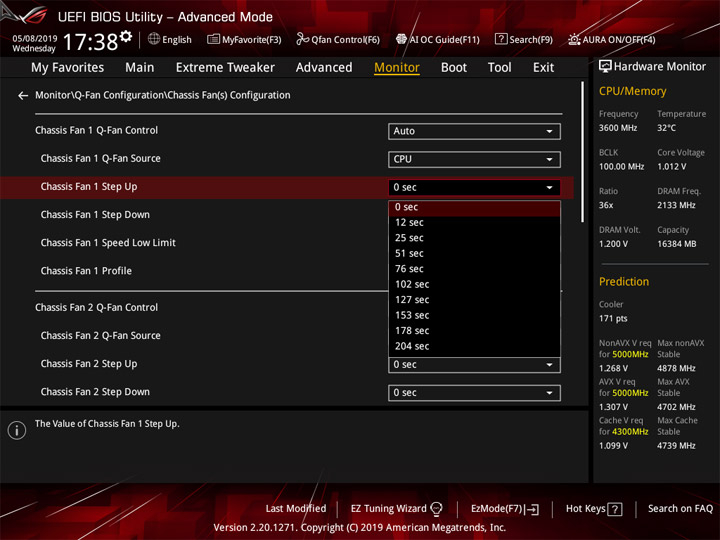Select the Monitor tab
Viewport: 720px width, 540px height.
point(397,68)
